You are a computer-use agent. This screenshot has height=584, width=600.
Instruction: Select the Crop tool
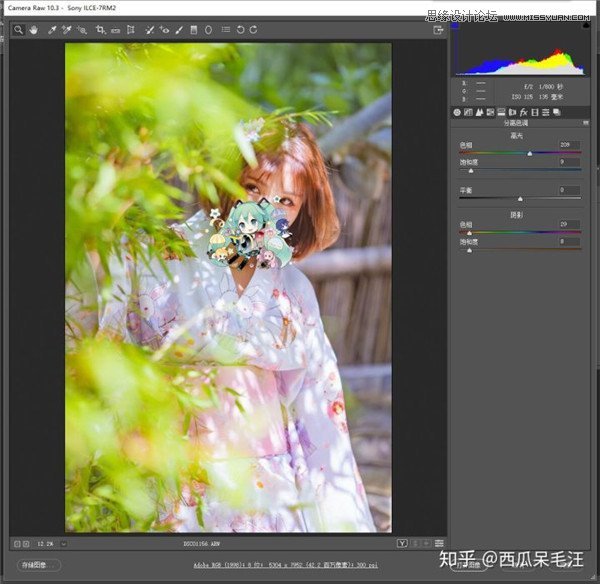tap(101, 30)
